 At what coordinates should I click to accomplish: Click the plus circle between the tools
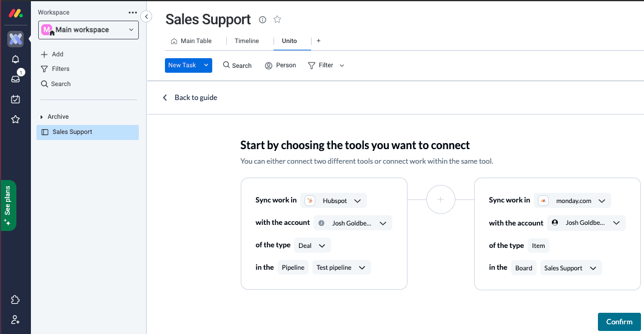tap(440, 199)
